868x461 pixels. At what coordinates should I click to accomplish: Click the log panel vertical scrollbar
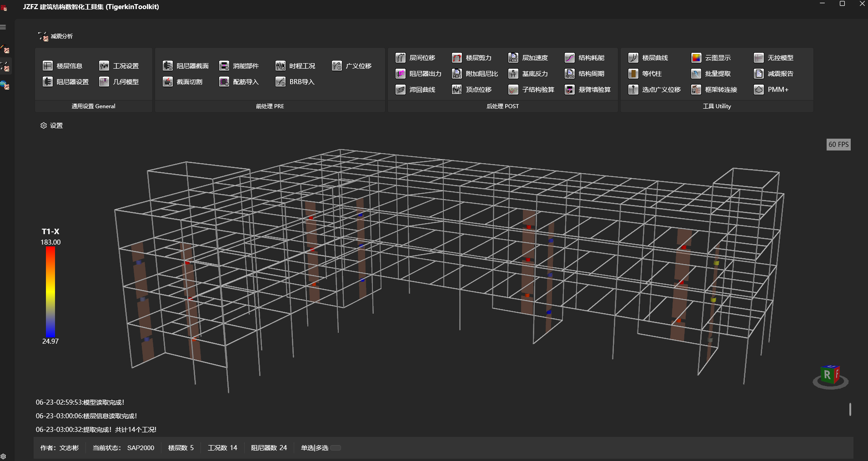coord(850,409)
